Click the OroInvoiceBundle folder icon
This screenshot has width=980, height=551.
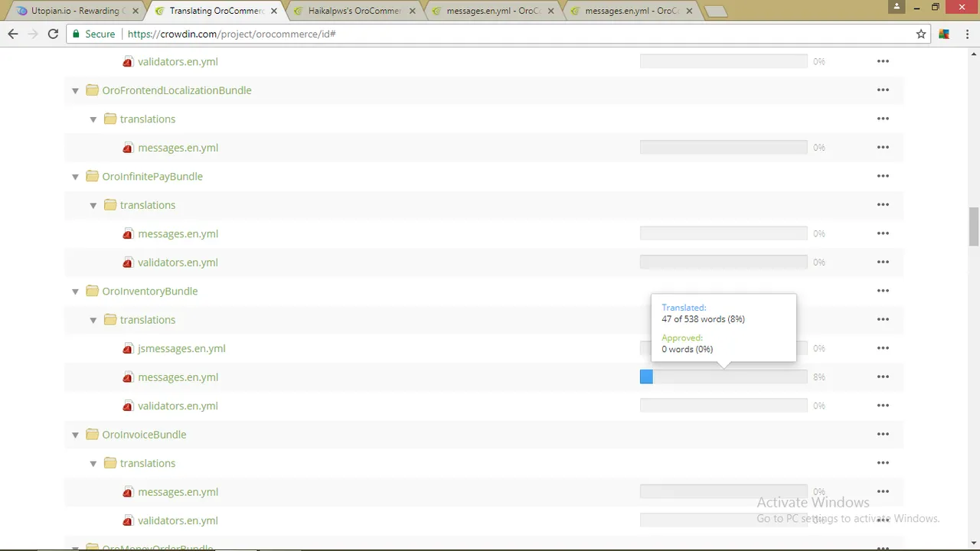(92, 435)
